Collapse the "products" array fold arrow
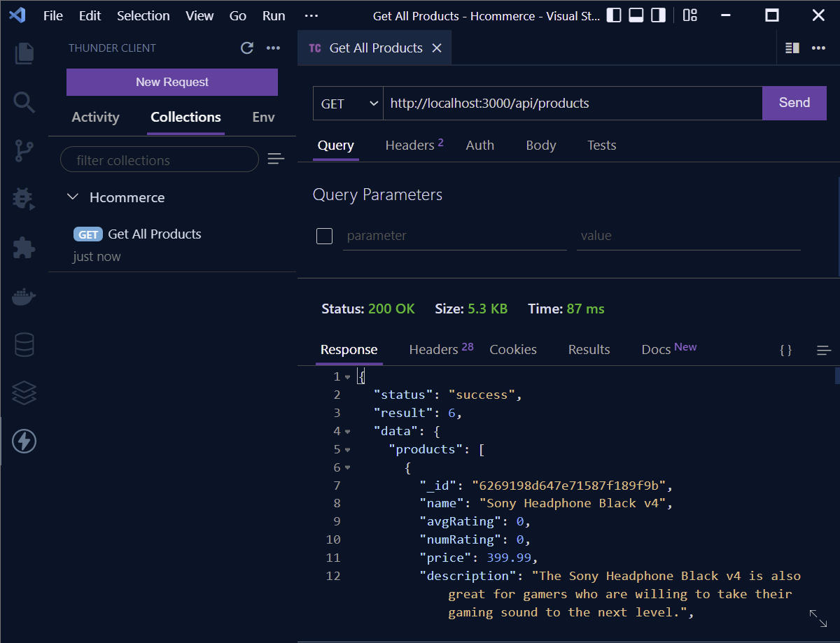 click(x=347, y=450)
